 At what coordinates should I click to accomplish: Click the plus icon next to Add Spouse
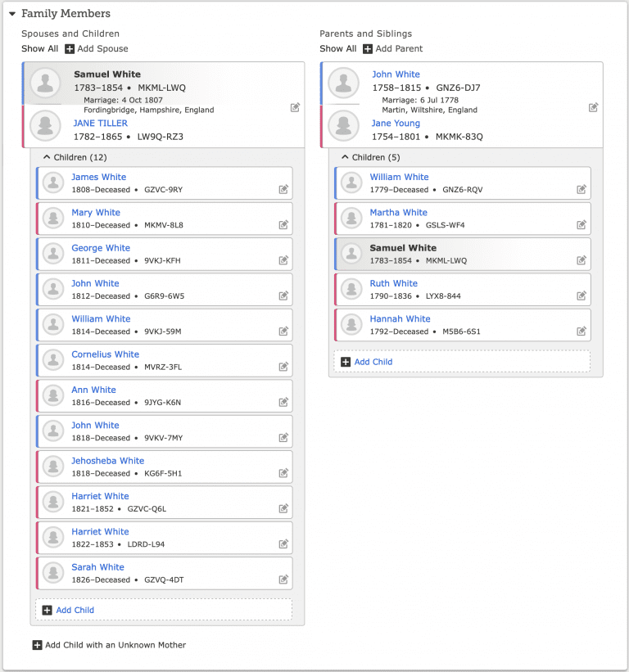coord(70,49)
